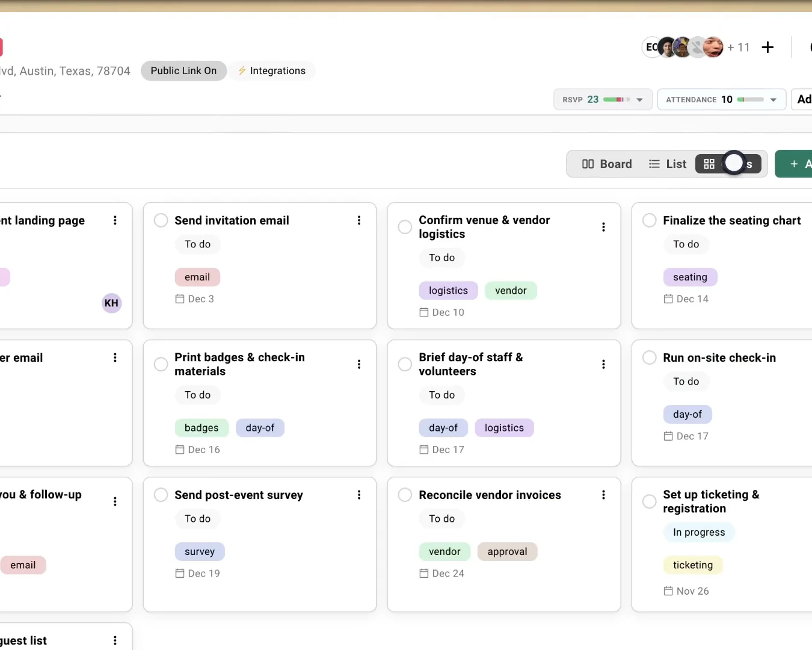The height and width of the screenshot is (650, 812).
Task: Open menu for Reconcile vendor invoices card
Action: 603,495
